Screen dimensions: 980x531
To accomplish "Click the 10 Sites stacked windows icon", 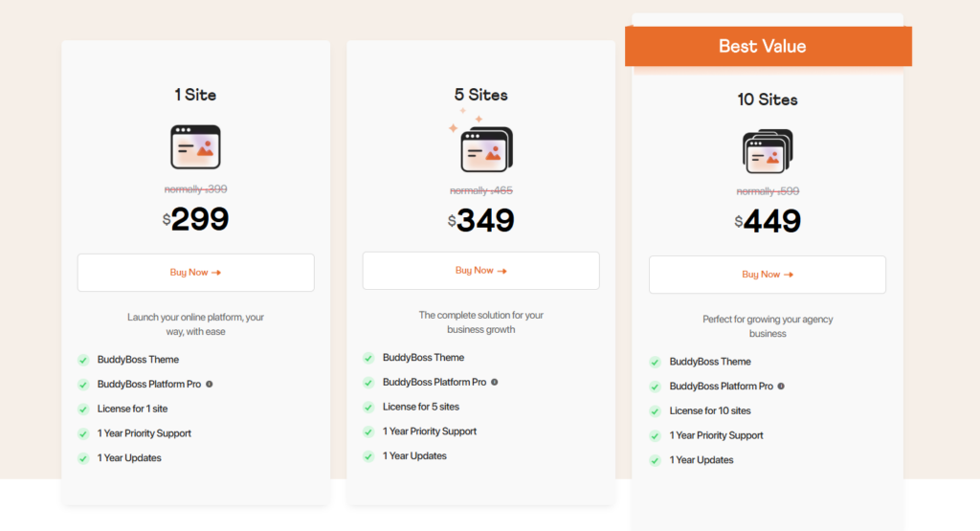I will pyautogui.click(x=768, y=152).
